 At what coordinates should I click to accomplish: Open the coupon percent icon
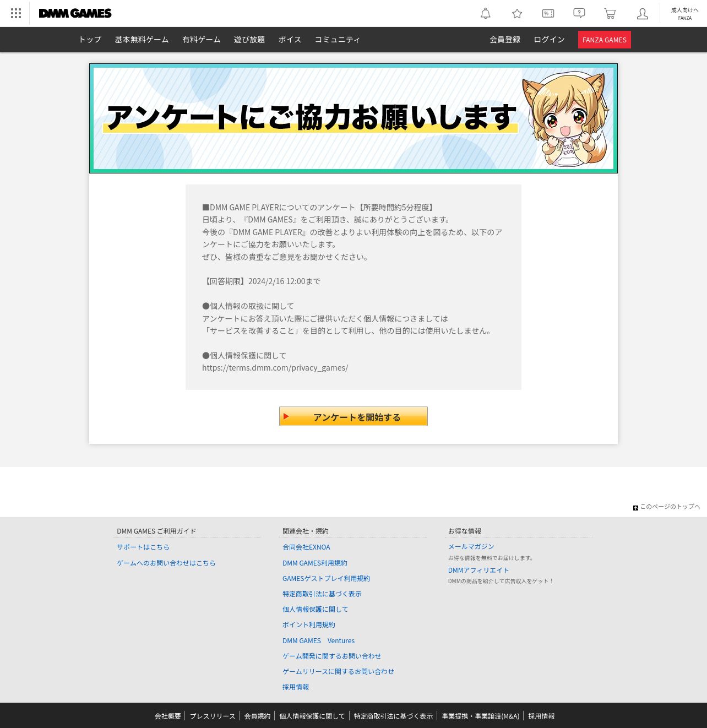548,13
